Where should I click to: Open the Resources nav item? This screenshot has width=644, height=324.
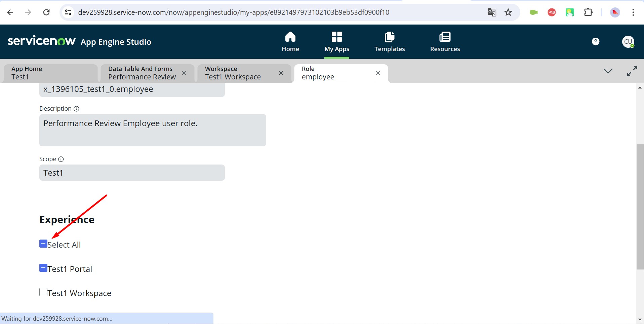[445, 42]
